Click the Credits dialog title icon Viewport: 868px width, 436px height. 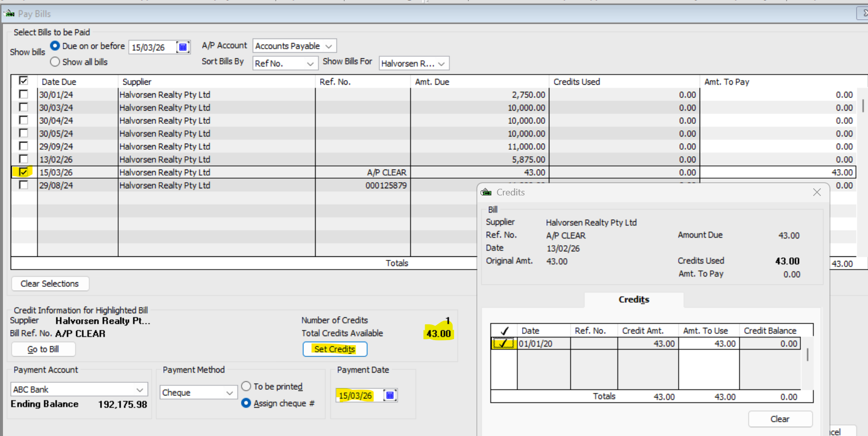click(486, 192)
